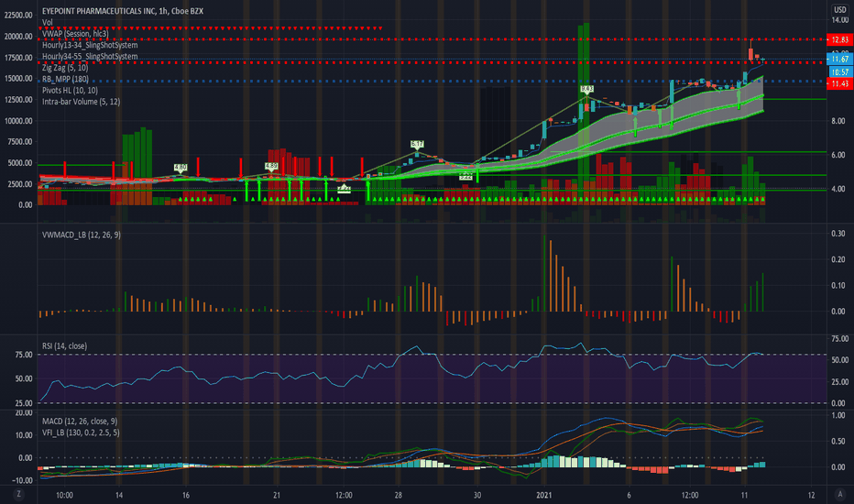Click the 14 date on time axis
Image resolution: width=854 pixels, height=504 pixels.
(119, 495)
